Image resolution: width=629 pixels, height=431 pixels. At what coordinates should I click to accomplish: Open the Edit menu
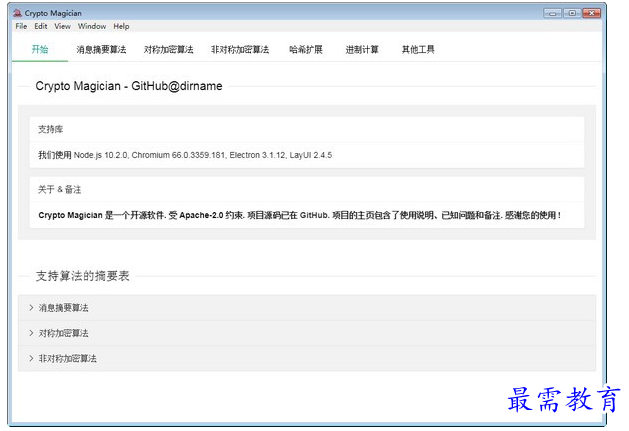41,26
